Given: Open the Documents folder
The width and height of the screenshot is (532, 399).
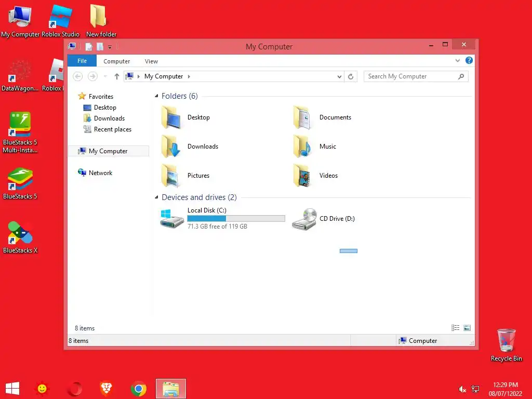Looking at the screenshot, I should pyautogui.click(x=322, y=117).
